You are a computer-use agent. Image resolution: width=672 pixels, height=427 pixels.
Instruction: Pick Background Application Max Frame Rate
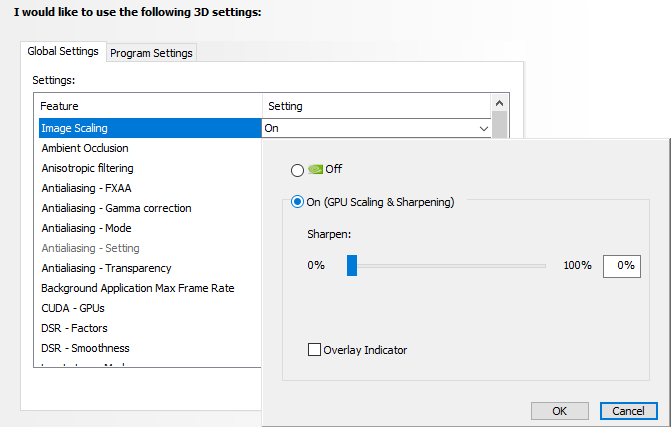coord(138,288)
